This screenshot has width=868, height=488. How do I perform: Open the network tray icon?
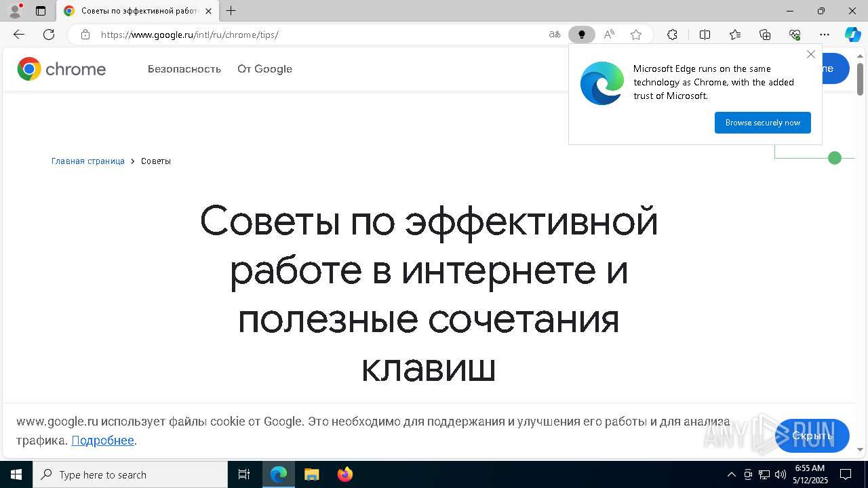pos(764,474)
